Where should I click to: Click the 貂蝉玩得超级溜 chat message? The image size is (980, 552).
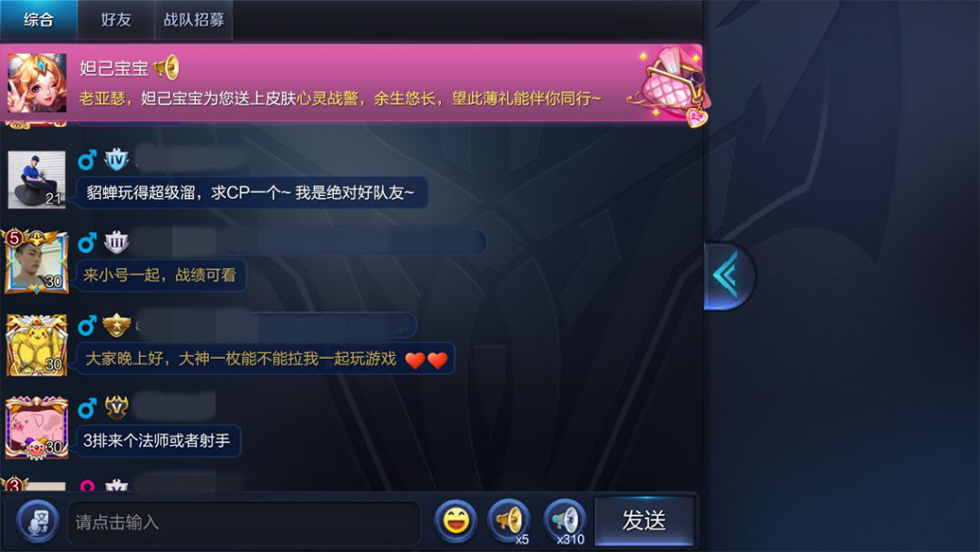coord(252,192)
